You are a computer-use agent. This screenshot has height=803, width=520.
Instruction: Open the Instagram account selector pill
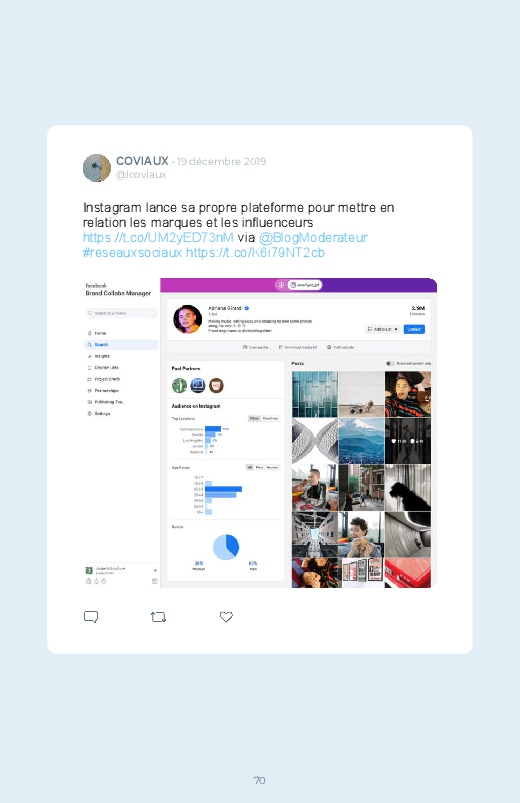(x=305, y=285)
